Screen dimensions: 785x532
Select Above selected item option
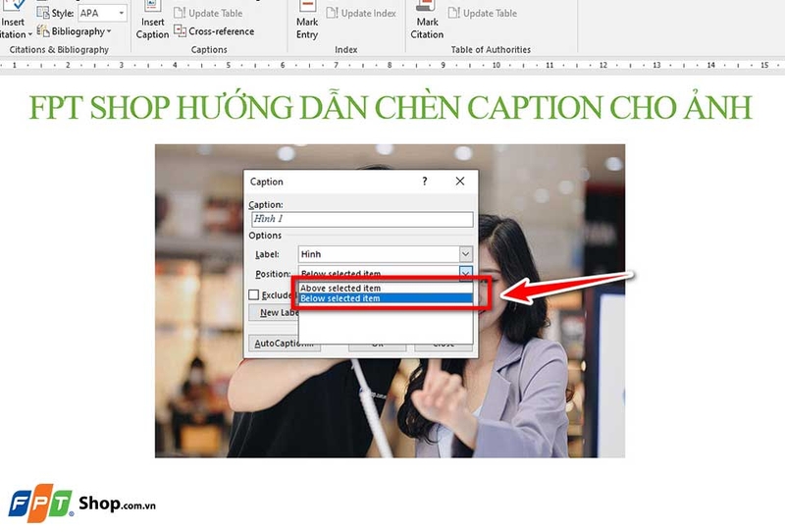(x=386, y=288)
